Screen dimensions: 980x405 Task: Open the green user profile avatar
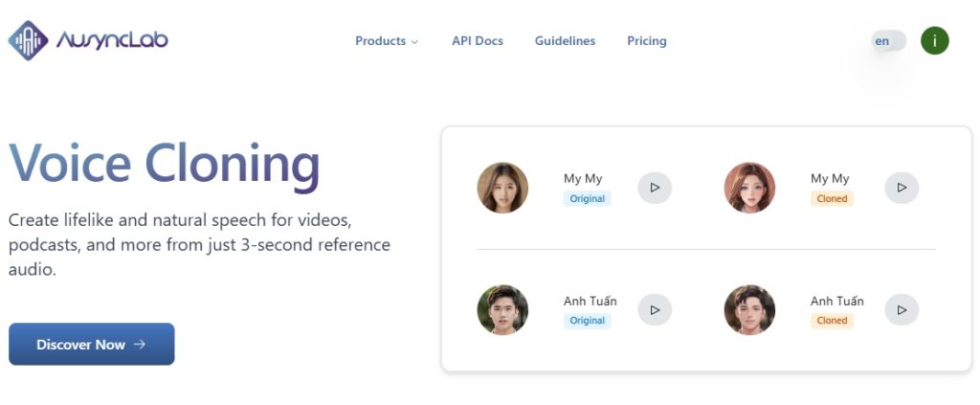pos(934,41)
